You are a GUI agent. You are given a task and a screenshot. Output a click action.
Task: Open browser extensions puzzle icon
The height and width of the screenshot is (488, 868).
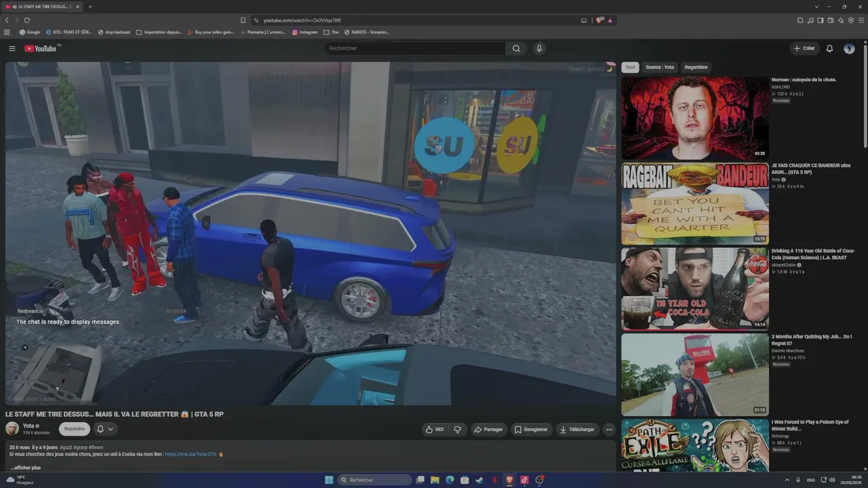click(800, 20)
